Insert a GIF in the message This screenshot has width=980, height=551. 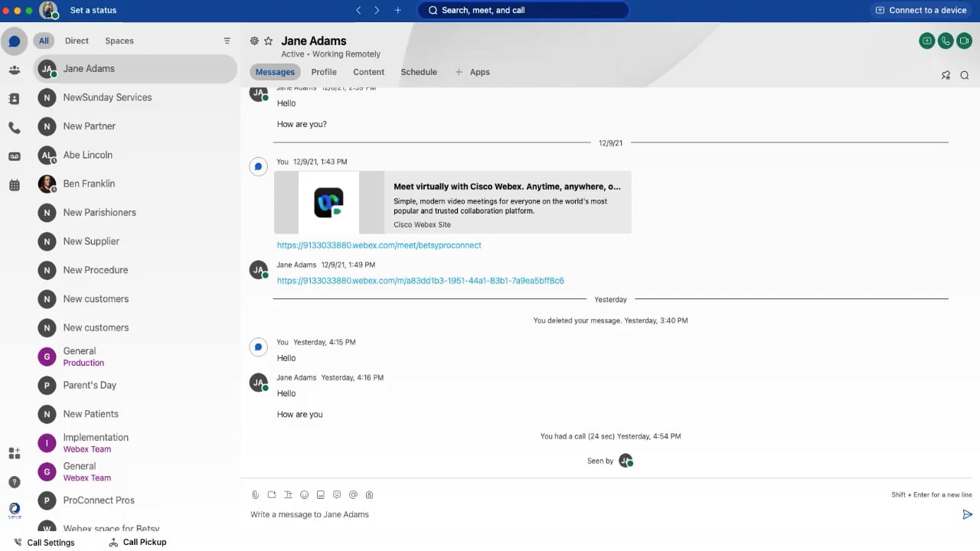[321, 495]
